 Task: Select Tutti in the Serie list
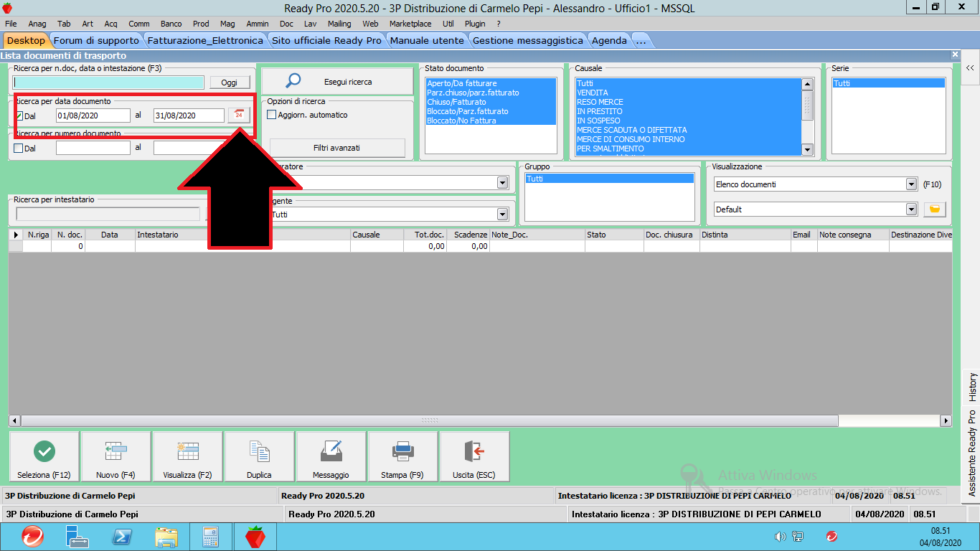tap(889, 84)
